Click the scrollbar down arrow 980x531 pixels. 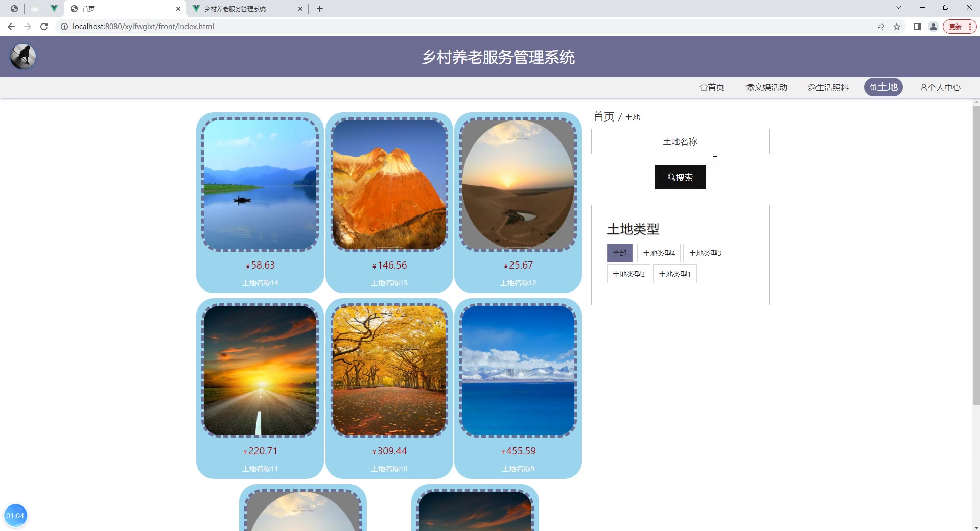point(976,527)
